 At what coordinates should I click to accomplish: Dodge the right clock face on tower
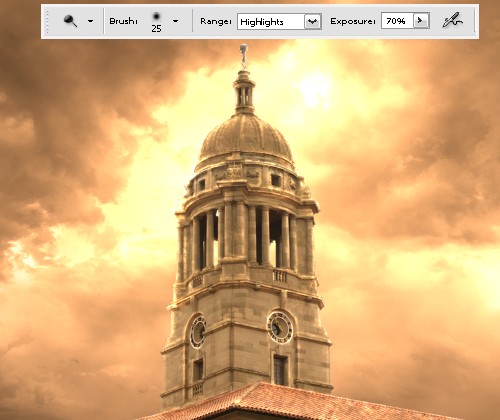[x=280, y=327]
